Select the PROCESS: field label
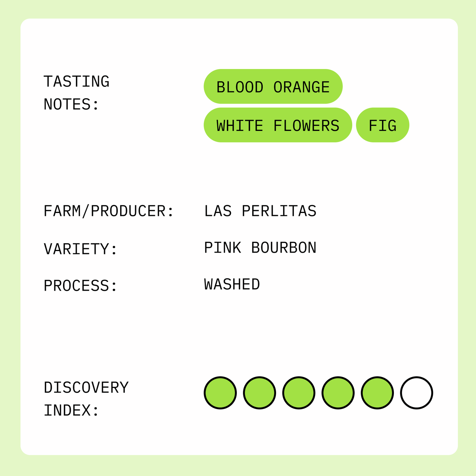 [x=80, y=286]
